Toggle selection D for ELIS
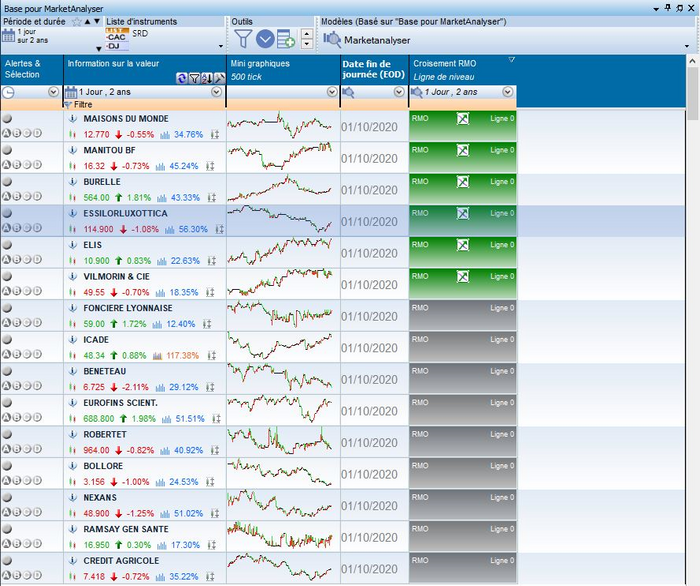700x586 pixels. coord(37,259)
